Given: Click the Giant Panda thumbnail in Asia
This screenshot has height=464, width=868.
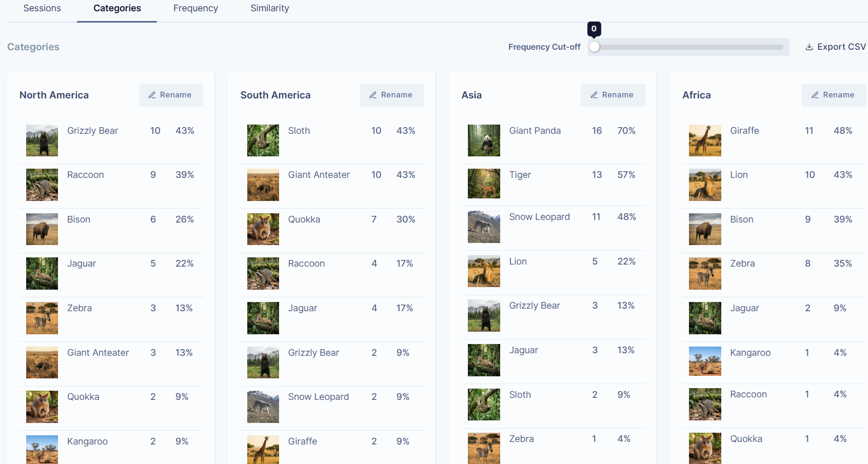Looking at the screenshot, I should tap(483, 140).
